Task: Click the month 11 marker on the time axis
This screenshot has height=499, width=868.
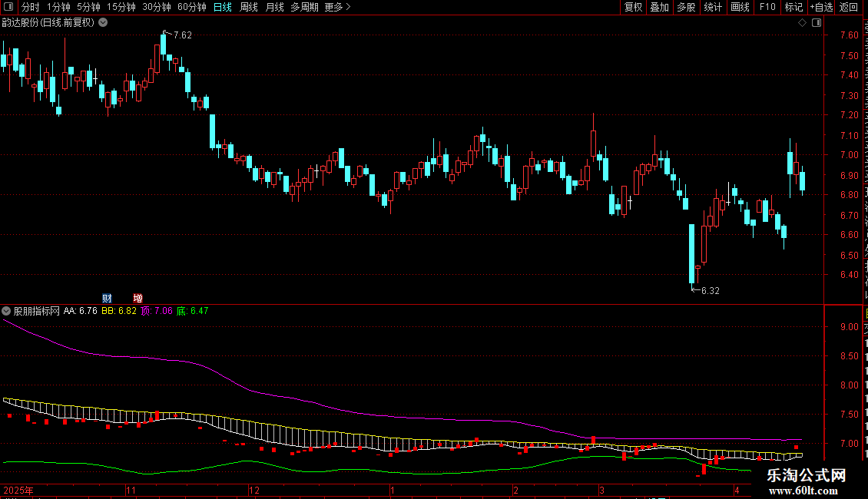Action: pyautogui.click(x=131, y=490)
